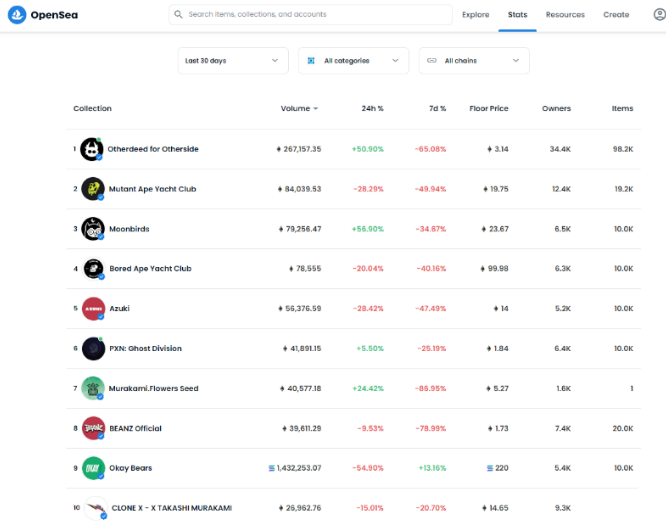The width and height of the screenshot is (666, 521).
Task: Click CLONE X owners count 9.3K
Action: pos(563,508)
